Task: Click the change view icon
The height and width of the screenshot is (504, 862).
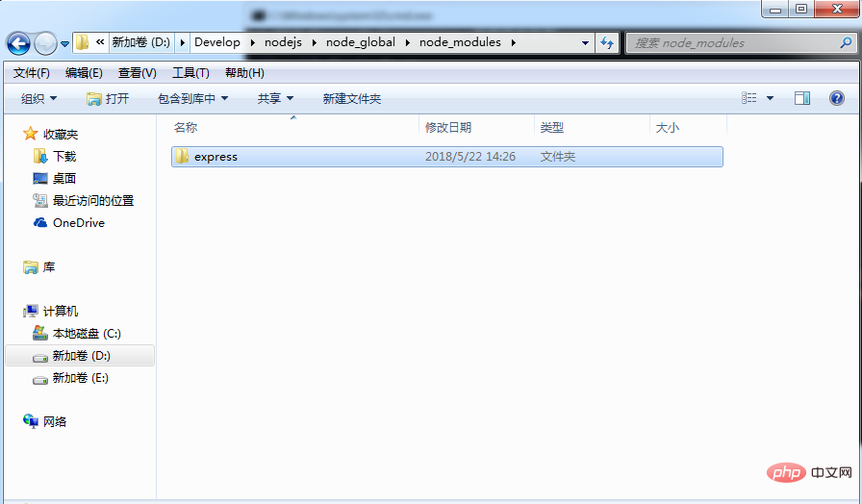Action: (x=748, y=98)
